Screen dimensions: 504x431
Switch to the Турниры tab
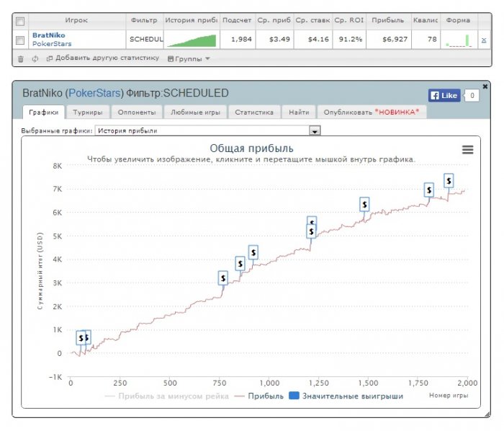pos(88,112)
